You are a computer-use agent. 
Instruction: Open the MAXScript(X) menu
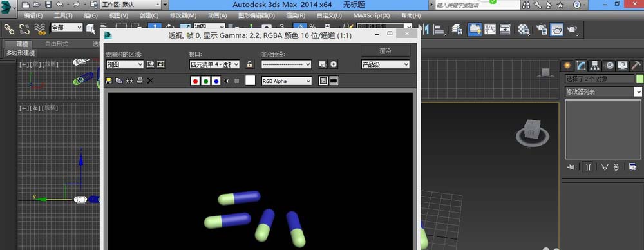tap(372, 15)
